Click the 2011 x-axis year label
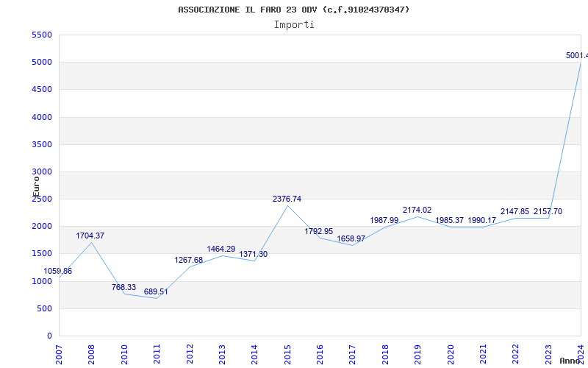The image size is (588, 368). pos(157,355)
